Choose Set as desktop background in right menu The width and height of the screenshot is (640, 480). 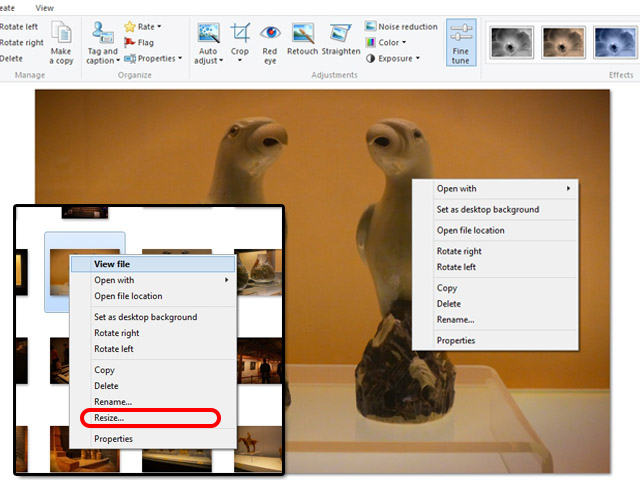coord(488,209)
